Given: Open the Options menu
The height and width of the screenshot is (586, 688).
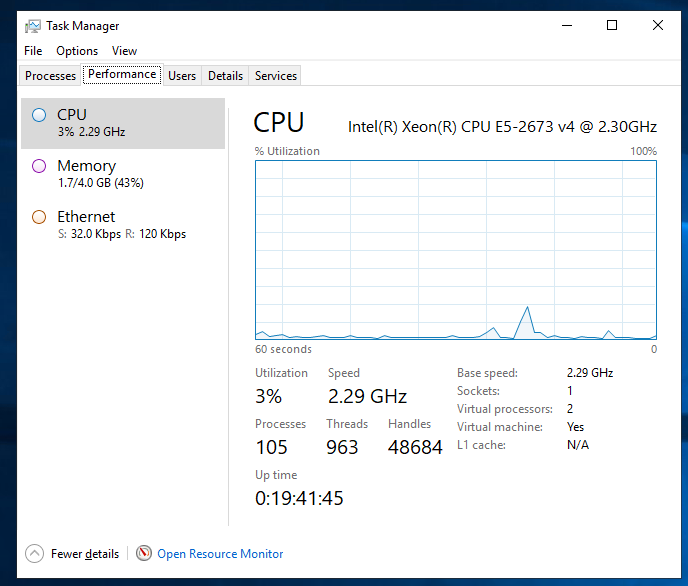Looking at the screenshot, I should 77,51.
